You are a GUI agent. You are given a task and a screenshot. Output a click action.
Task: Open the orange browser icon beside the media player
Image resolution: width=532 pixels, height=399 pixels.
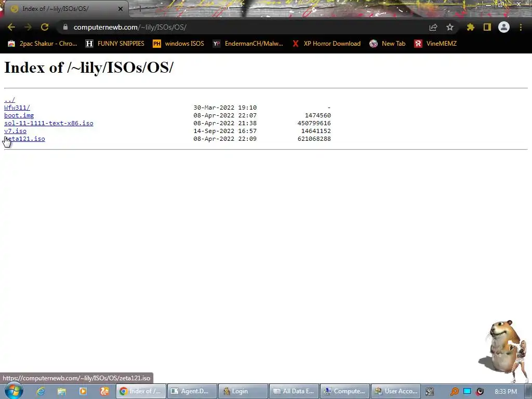point(104,391)
